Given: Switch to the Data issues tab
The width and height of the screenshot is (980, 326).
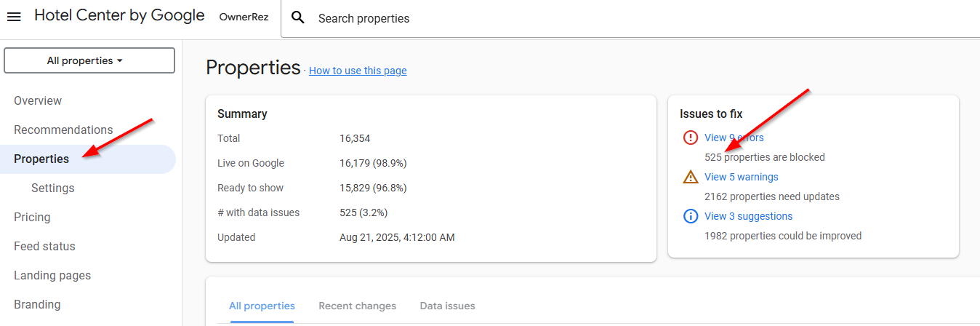Looking at the screenshot, I should pos(447,306).
